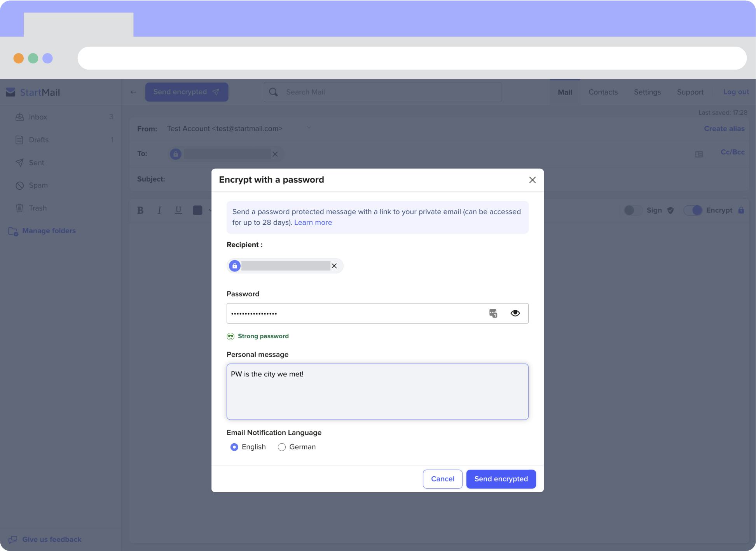Open the Settings tab
756x551 pixels.
click(647, 92)
